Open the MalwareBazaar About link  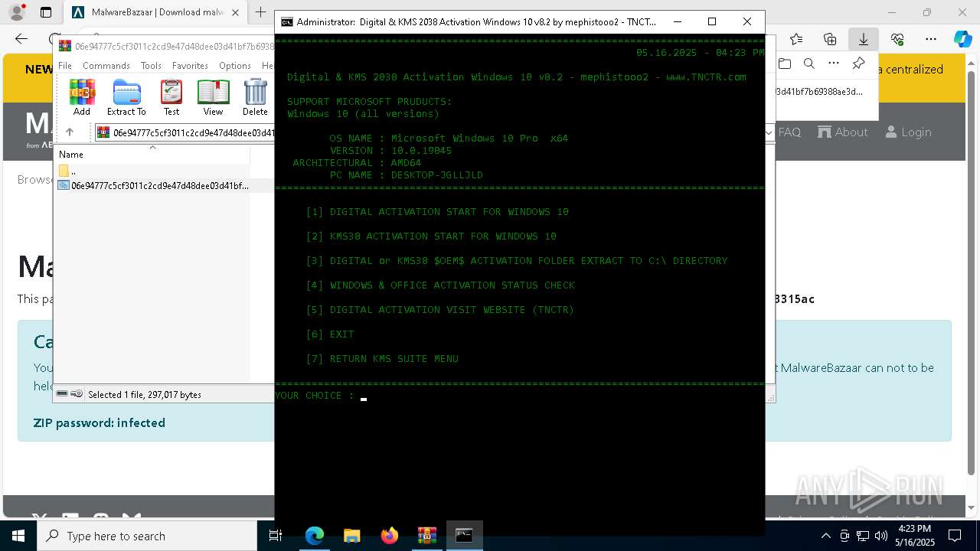(843, 132)
